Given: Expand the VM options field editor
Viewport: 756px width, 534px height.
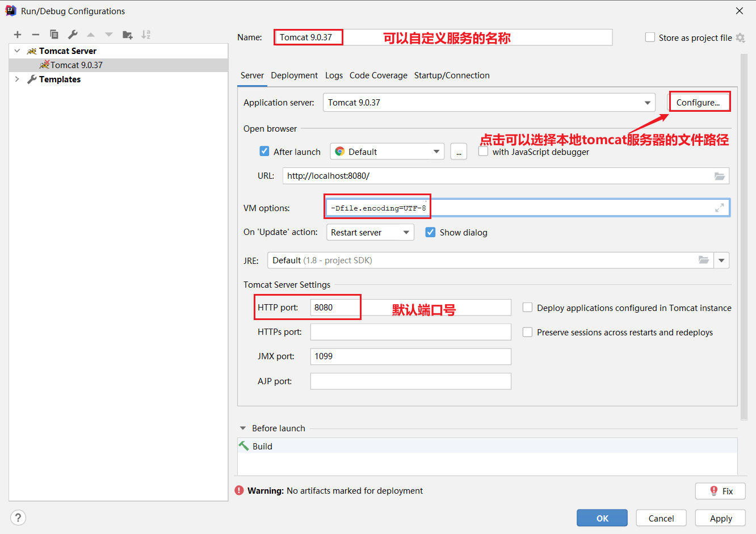Looking at the screenshot, I should click(720, 208).
